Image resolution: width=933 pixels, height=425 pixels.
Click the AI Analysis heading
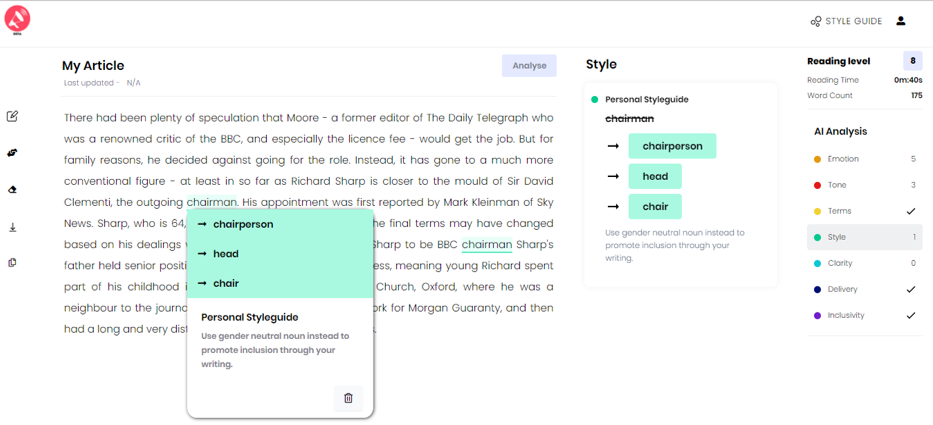tap(840, 132)
